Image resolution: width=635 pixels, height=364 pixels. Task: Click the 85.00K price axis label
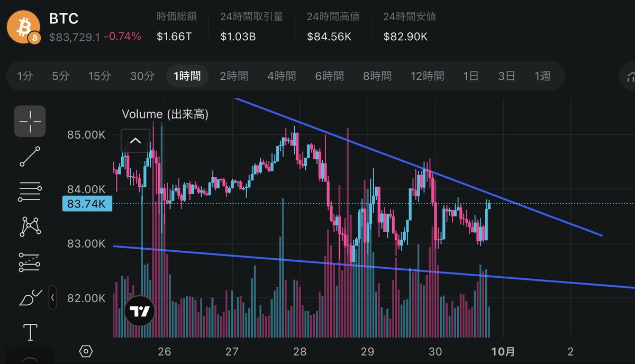tap(86, 135)
